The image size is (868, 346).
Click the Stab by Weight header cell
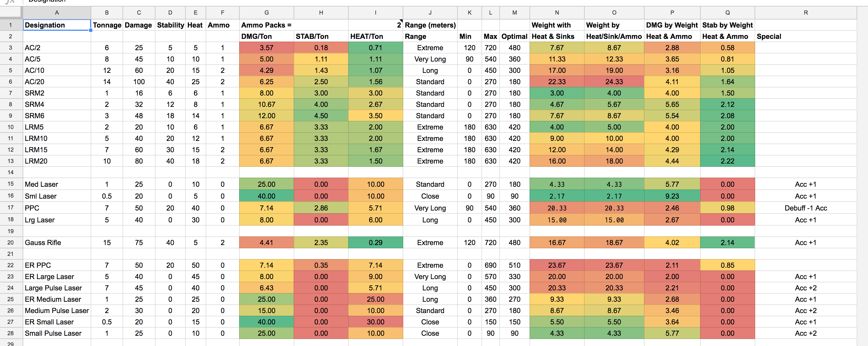pyautogui.click(x=727, y=25)
